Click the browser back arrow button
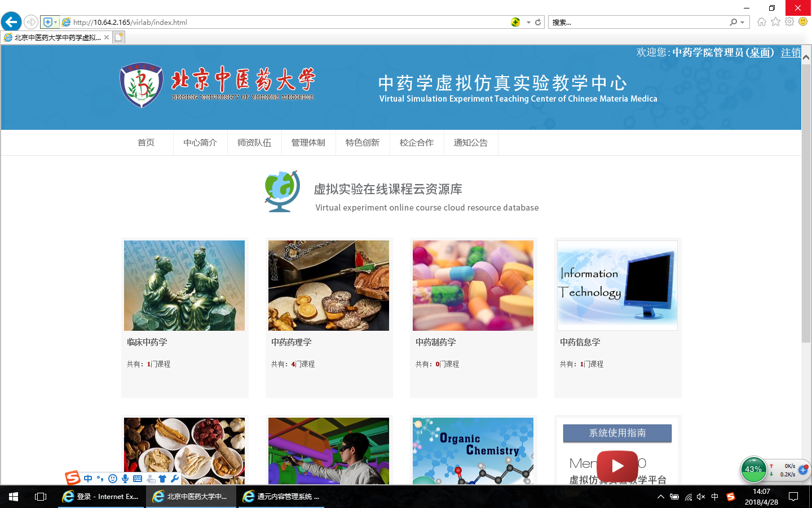The height and width of the screenshot is (508, 812). click(11, 22)
